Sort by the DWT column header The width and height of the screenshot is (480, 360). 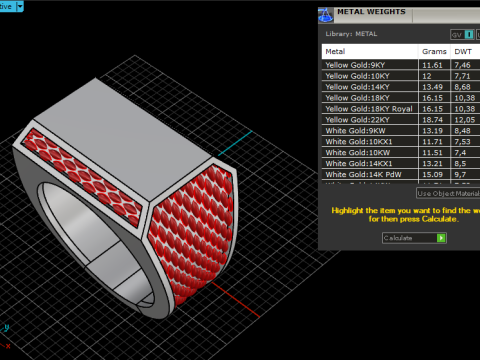pyautogui.click(x=465, y=52)
